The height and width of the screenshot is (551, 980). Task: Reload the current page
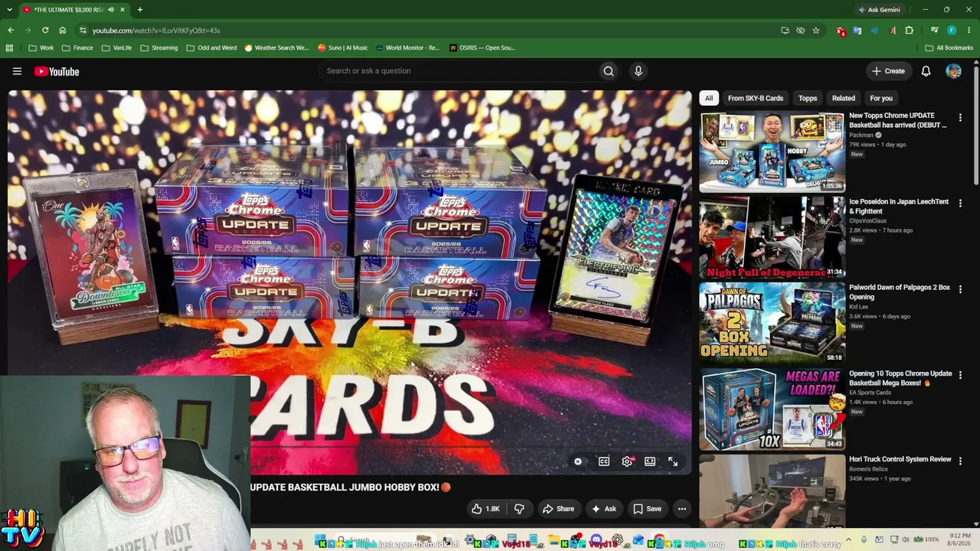coord(45,31)
